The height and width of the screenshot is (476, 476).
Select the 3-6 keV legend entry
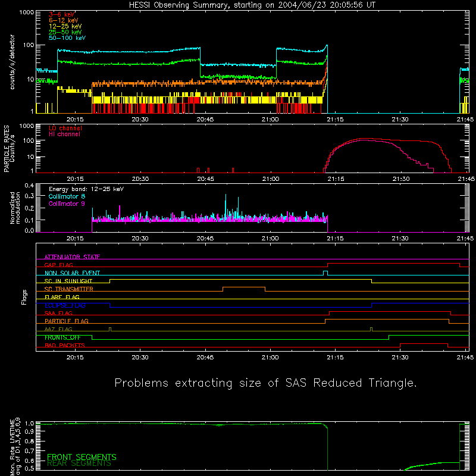61,14
